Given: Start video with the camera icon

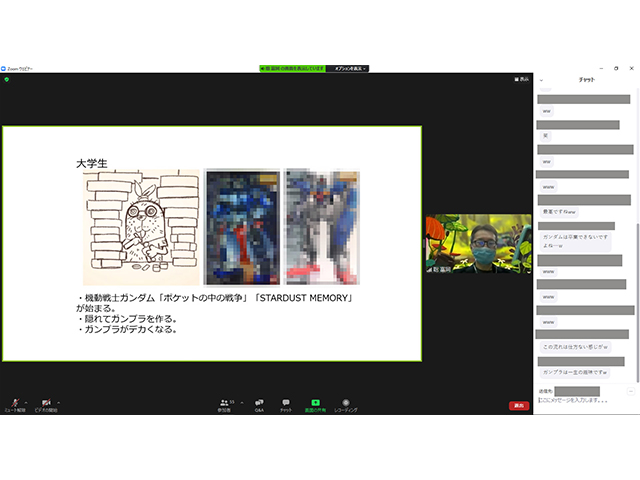Looking at the screenshot, I should coord(46,405).
